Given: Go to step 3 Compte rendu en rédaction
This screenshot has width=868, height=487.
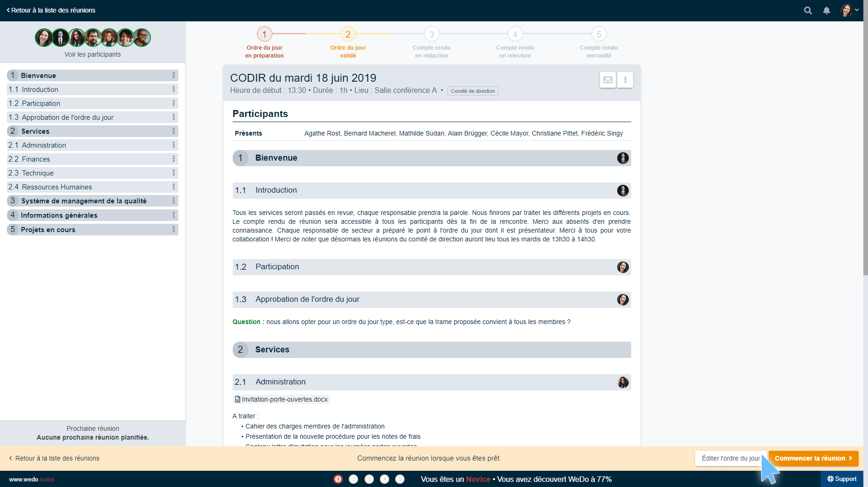Looking at the screenshot, I should coord(431,34).
